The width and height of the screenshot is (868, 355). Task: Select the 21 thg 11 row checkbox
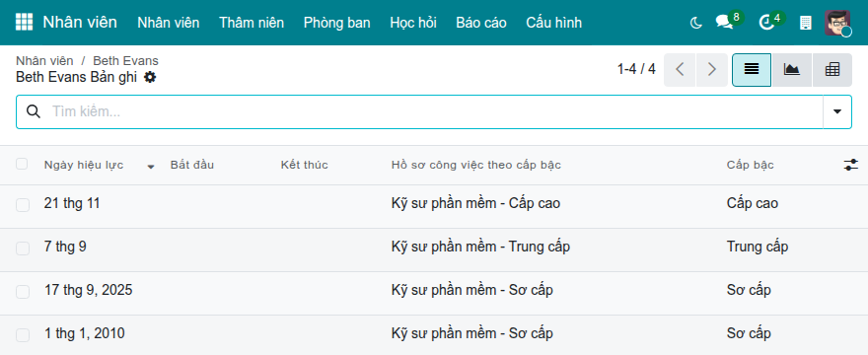tap(22, 205)
